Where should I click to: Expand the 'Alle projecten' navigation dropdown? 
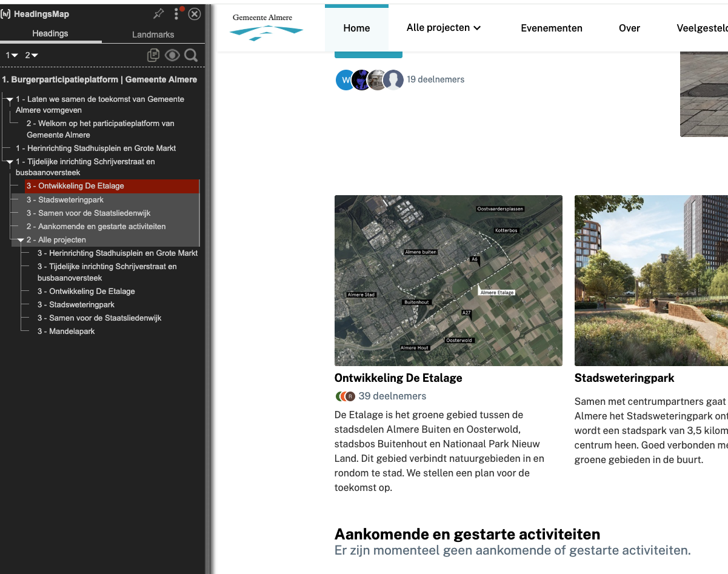(x=444, y=28)
